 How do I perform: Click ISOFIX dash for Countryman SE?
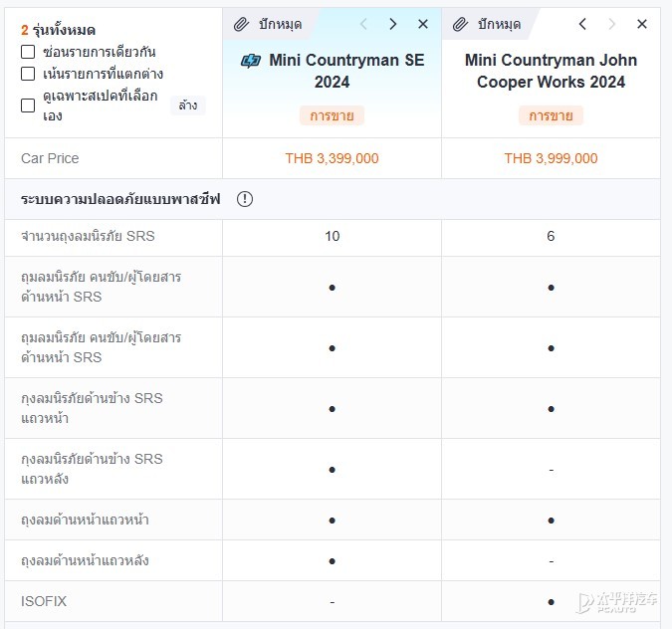[332, 602]
